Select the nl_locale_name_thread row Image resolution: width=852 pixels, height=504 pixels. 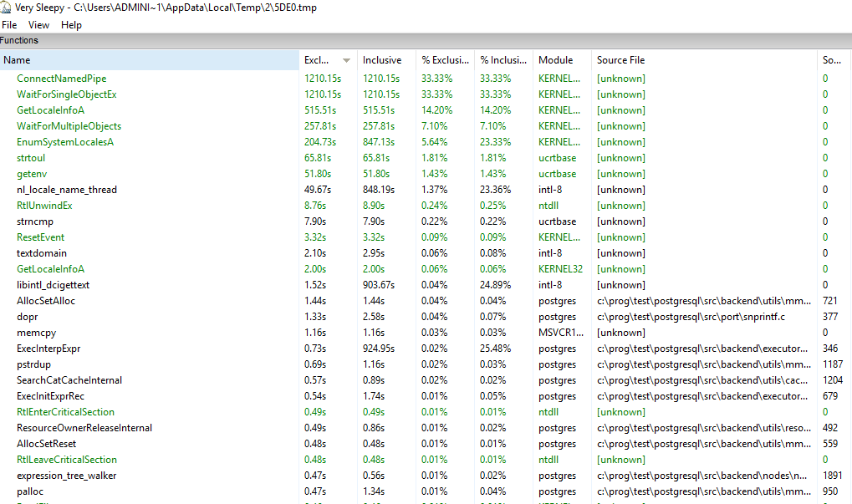66,190
